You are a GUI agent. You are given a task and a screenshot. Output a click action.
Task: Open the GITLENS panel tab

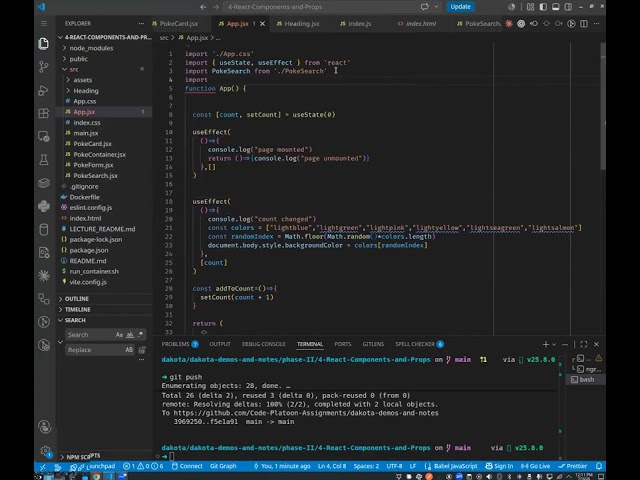tap(373, 344)
